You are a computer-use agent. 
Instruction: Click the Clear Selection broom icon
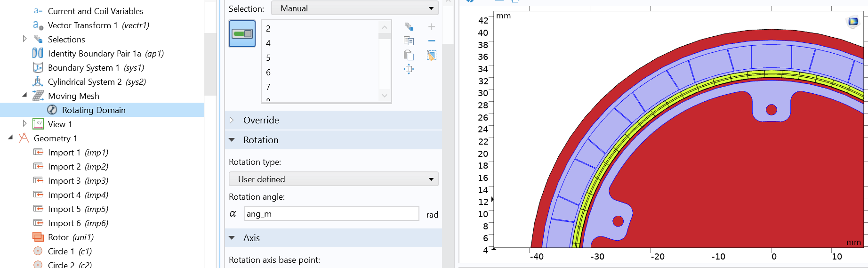click(432, 55)
